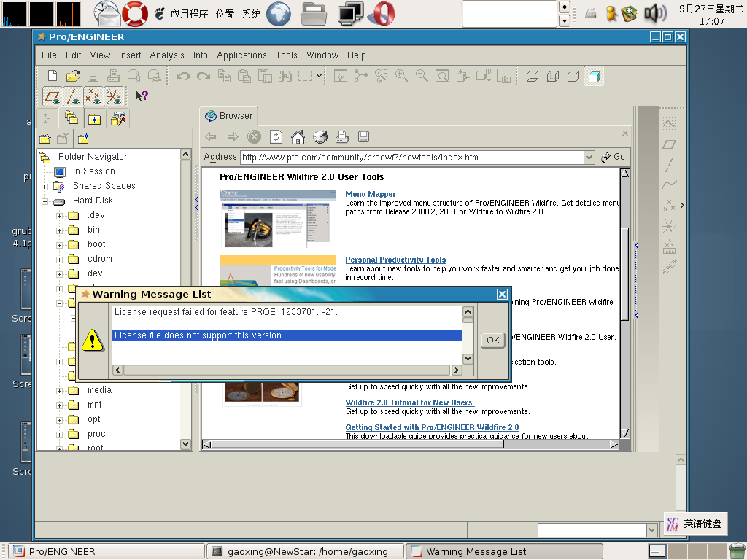Screen dimensions: 747x560
Task: Expand the media folder node
Action: point(60,392)
